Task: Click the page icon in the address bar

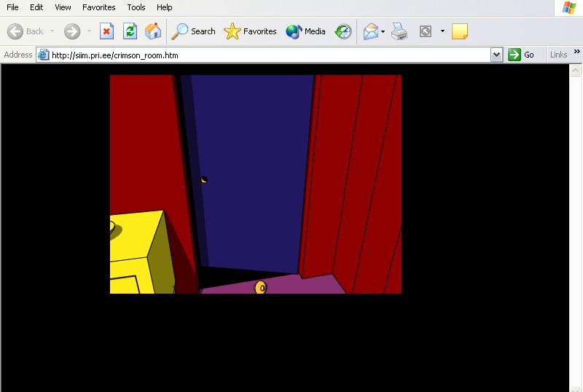Action: (44, 55)
